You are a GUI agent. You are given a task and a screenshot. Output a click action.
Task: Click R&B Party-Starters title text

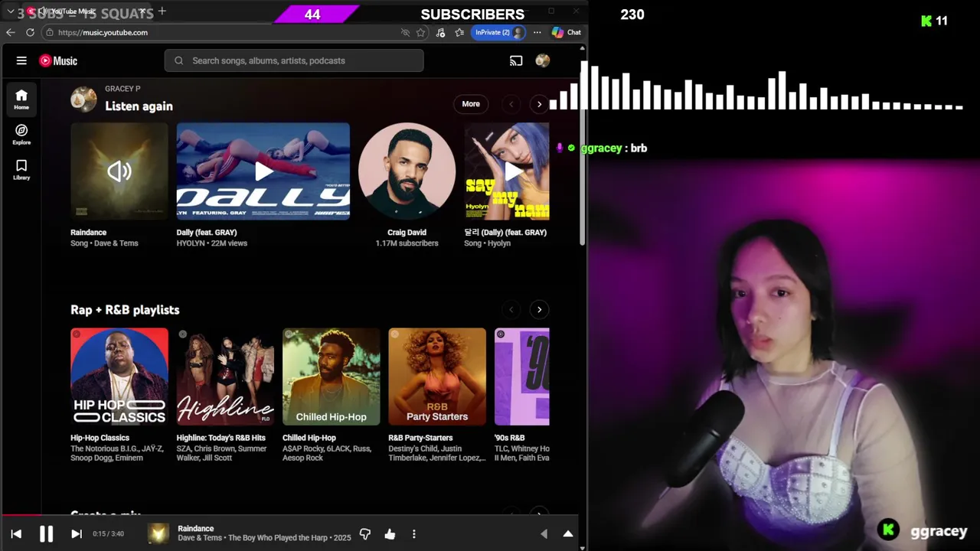(x=420, y=438)
